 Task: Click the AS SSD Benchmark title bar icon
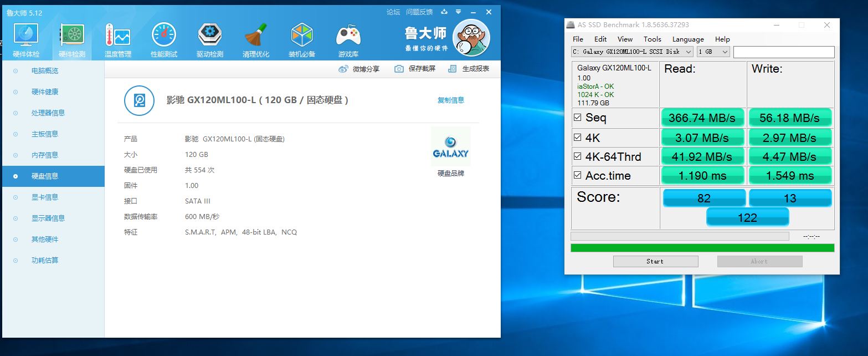[x=571, y=25]
